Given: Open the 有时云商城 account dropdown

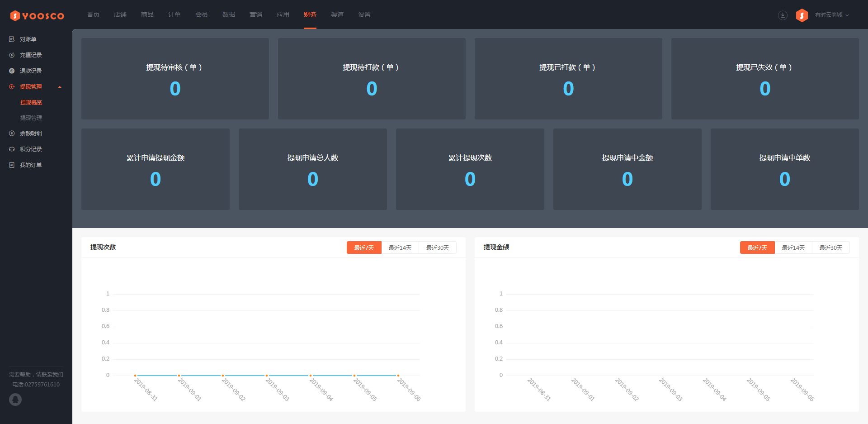Looking at the screenshot, I should (831, 15).
